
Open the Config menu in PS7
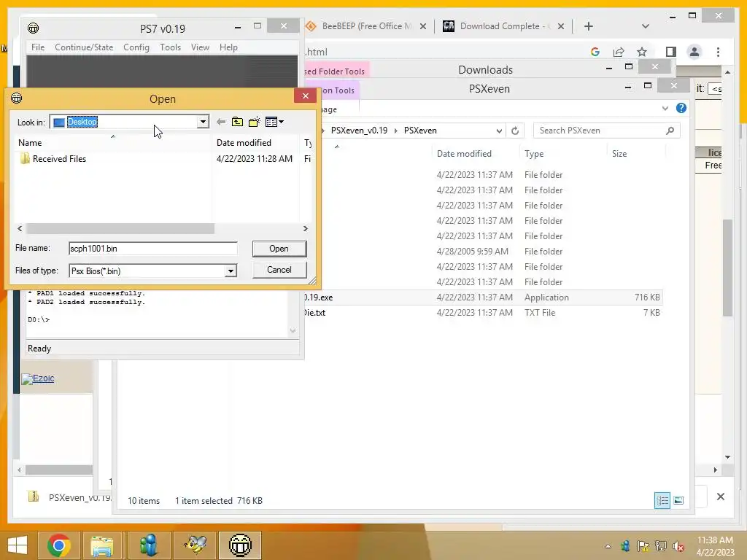click(x=136, y=47)
